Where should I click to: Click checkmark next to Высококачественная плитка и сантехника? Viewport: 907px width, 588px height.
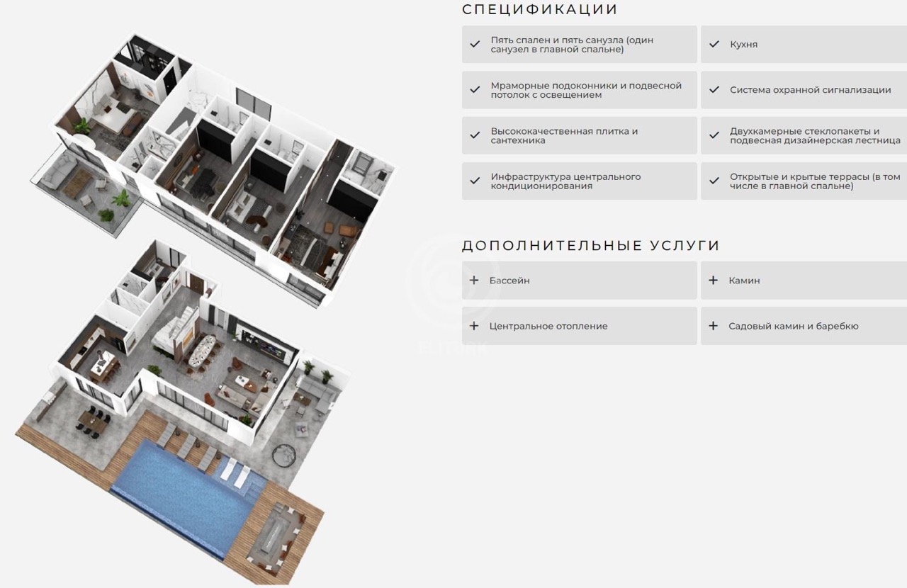(x=475, y=135)
